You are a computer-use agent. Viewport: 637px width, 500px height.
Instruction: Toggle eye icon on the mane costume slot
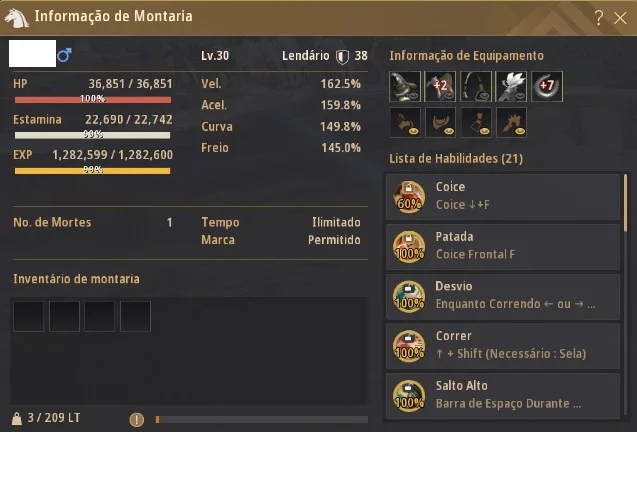(x=520, y=131)
